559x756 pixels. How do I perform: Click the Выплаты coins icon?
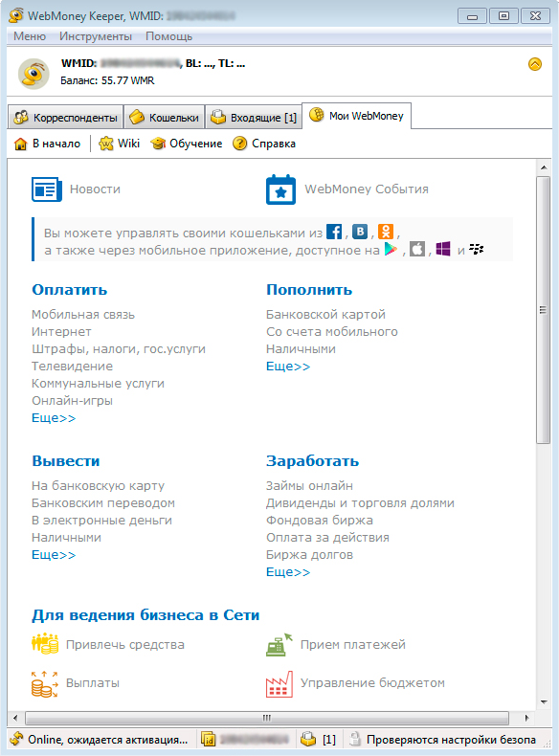pyautogui.click(x=44, y=684)
